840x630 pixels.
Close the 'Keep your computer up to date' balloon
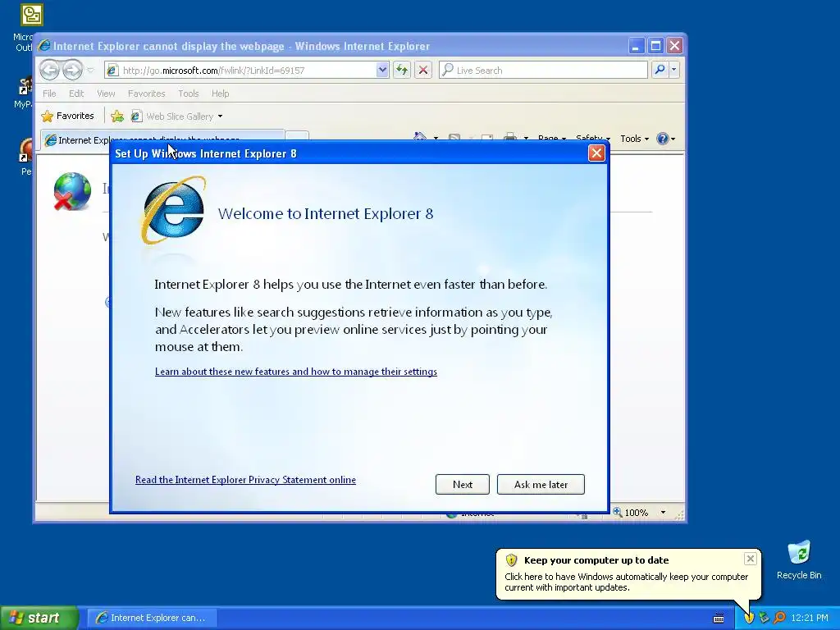(x=750, y=559)
